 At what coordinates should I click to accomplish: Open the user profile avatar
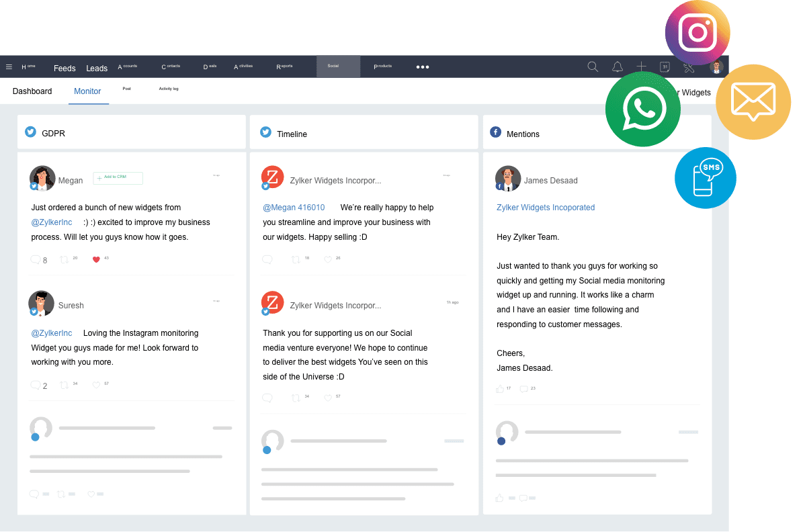716,66
